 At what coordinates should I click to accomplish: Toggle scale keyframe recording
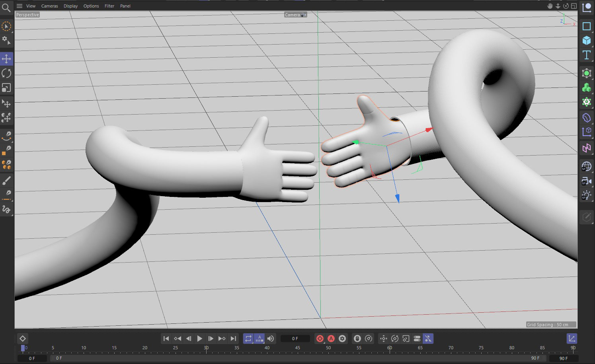[x=406, y=339]
